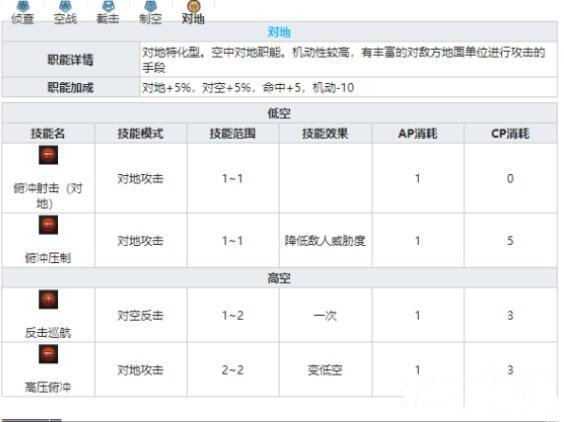The width and height of the screenshot is (564, 422).
Task: Select the 俯冲压制 skill name text
Action: coord(48,258)
